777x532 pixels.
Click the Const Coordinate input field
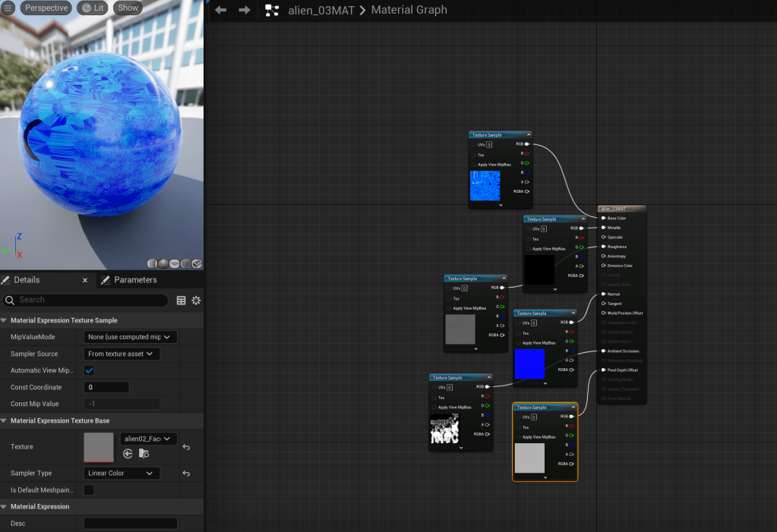click(105, 387)
